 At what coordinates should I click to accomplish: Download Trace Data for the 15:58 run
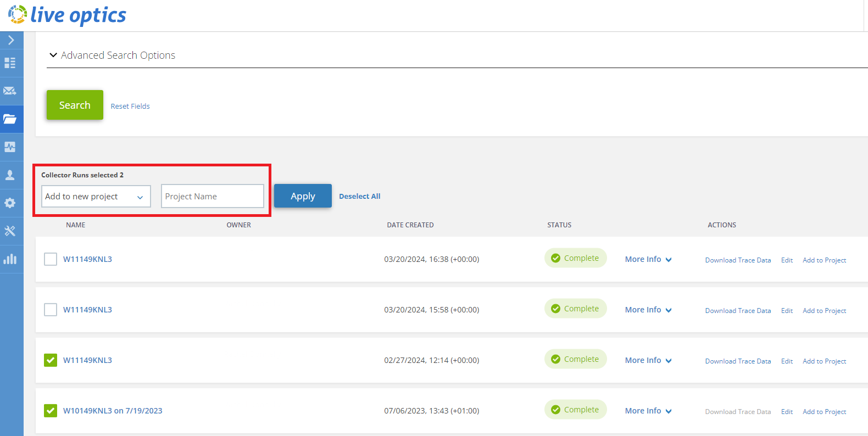pos(738,311)
